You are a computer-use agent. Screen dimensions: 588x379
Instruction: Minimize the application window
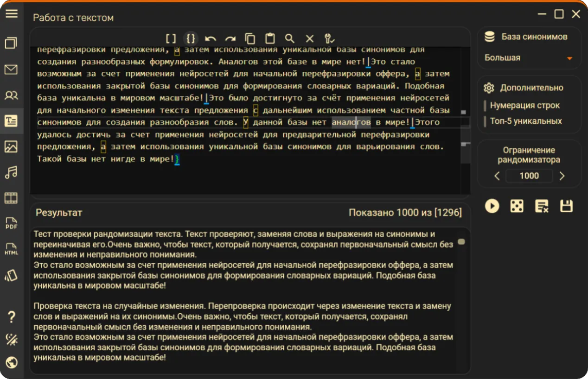pos(542,14)
